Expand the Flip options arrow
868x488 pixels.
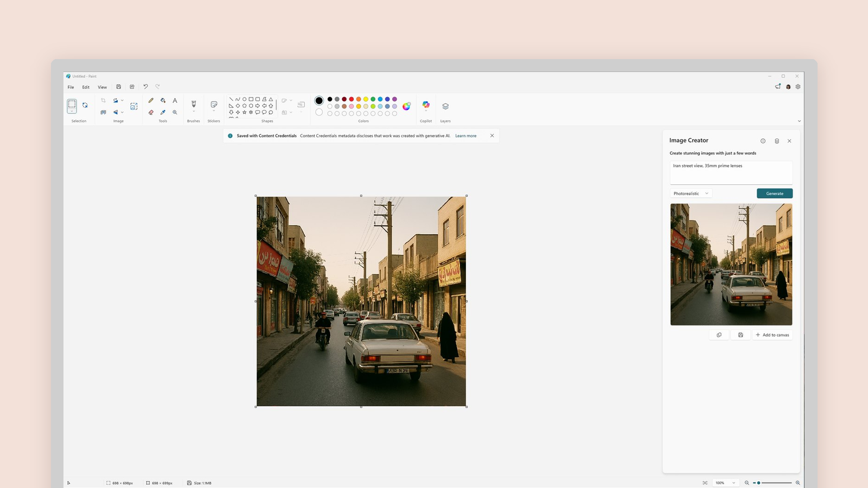click(122, 112)
